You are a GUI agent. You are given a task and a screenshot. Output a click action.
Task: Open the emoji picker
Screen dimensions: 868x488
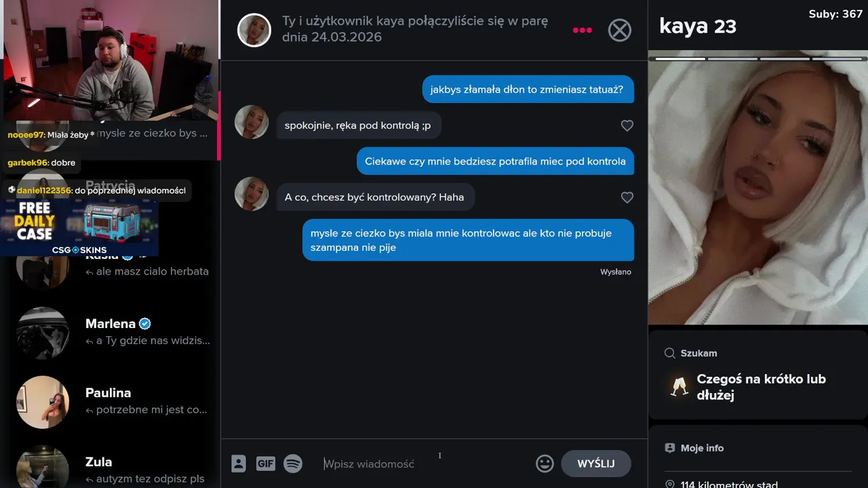545,464
